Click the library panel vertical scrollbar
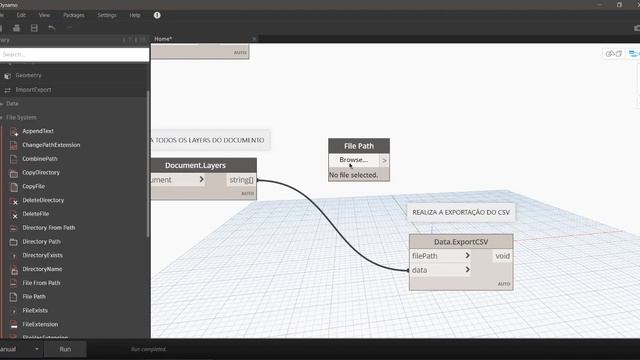The height and width of the screenshot is (360, 640). point(148,163)
